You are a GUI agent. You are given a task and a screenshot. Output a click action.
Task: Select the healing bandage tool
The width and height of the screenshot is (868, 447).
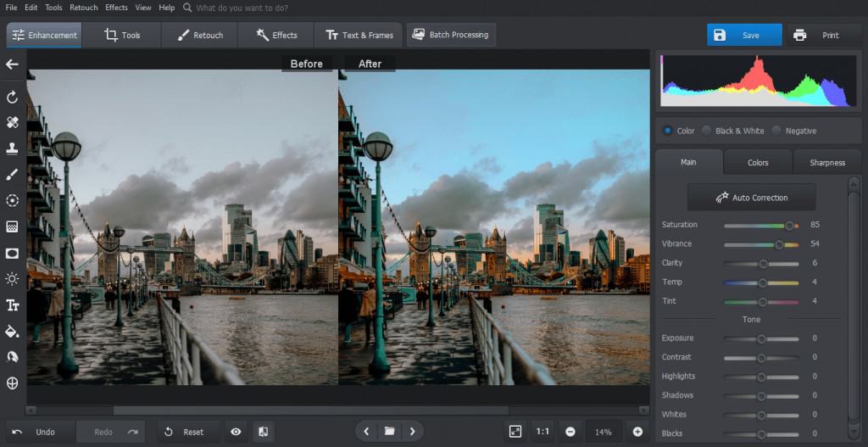pyautogui.click(x=12, y=122)
